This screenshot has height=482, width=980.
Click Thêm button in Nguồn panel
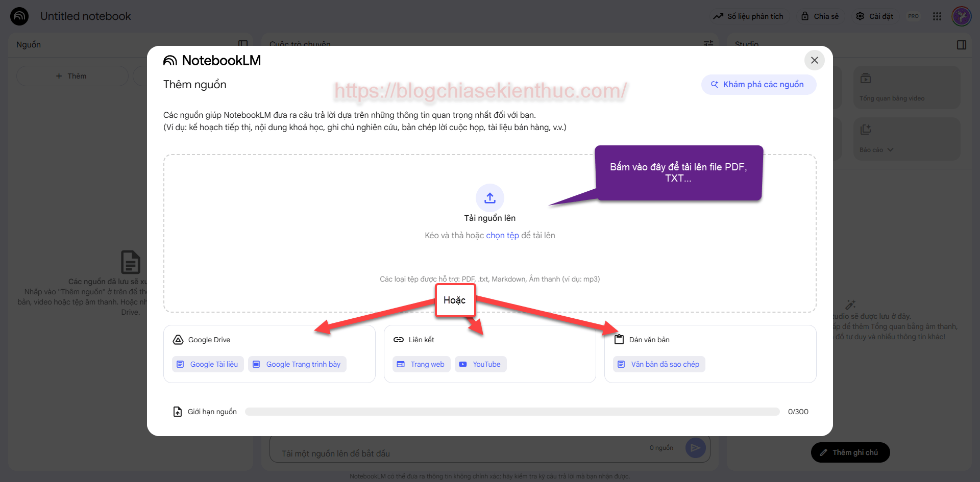(72, 76)
